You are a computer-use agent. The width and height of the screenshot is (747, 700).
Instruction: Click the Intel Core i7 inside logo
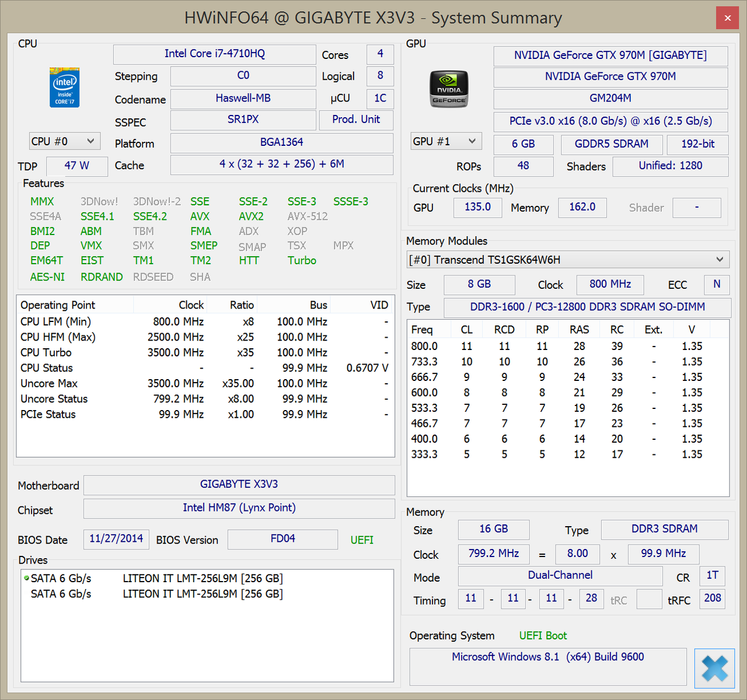(64, 88)
